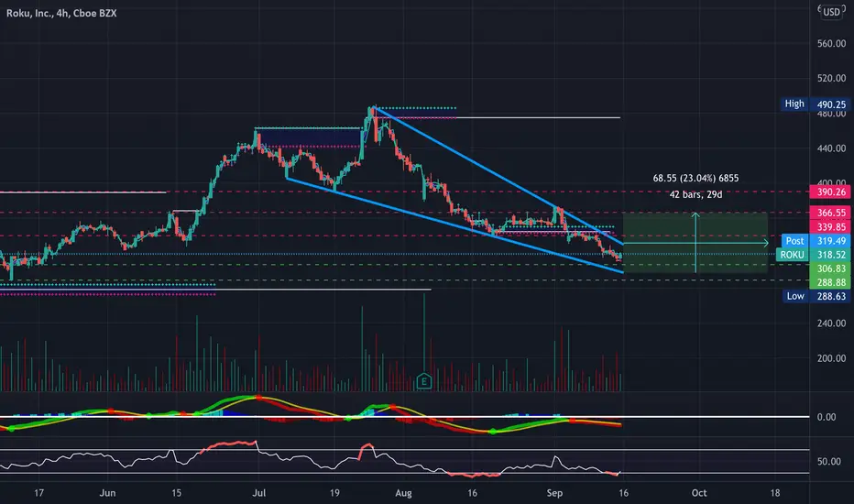Click the earnings 'E' marker icon

pyautogui.click(x=423, y=381)
